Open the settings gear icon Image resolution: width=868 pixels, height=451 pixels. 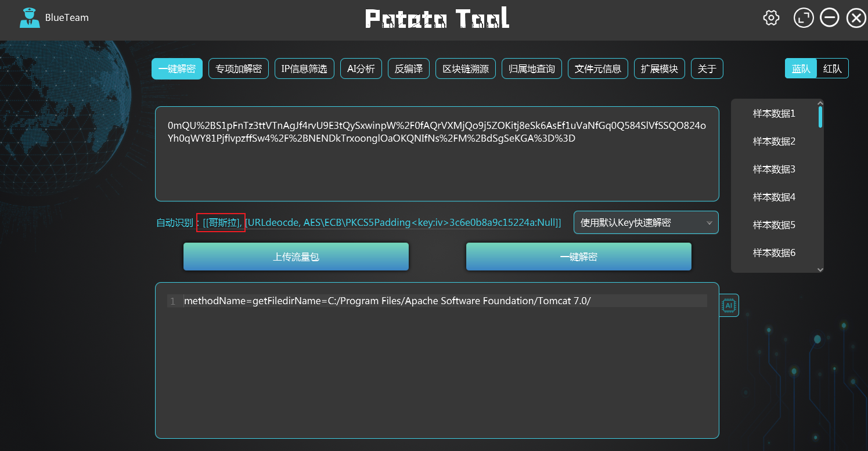[x=771, y=17]
